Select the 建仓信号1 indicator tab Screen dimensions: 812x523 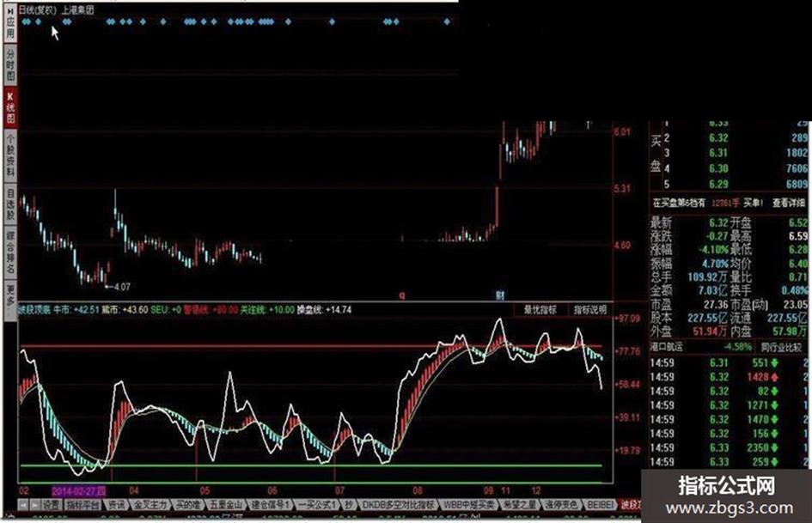tap(270, 504)
